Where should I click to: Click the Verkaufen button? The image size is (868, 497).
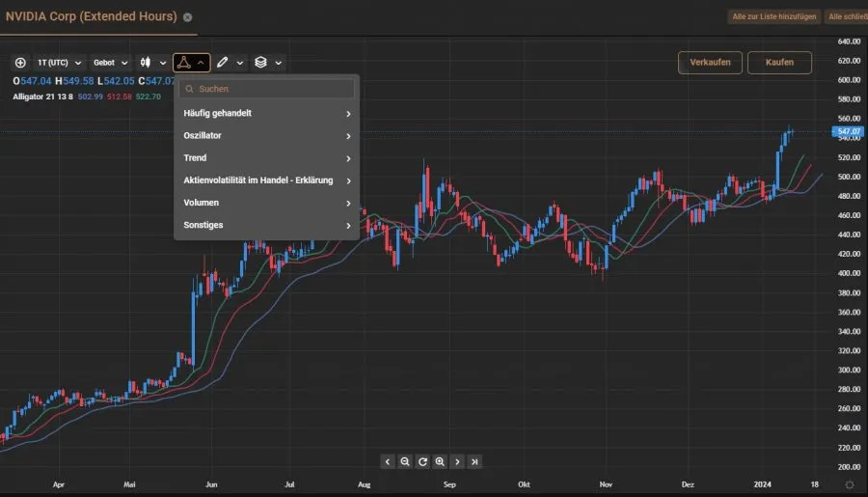click(x=710, y=63)
